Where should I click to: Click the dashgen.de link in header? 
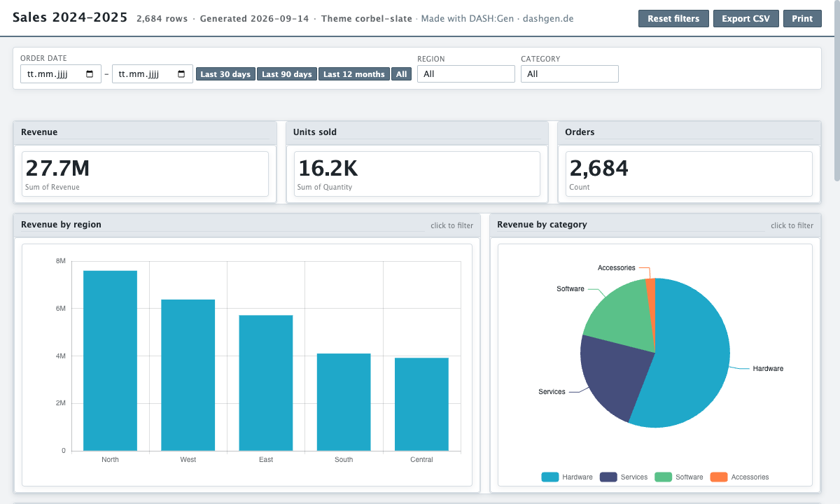click(x=548, y=19)
